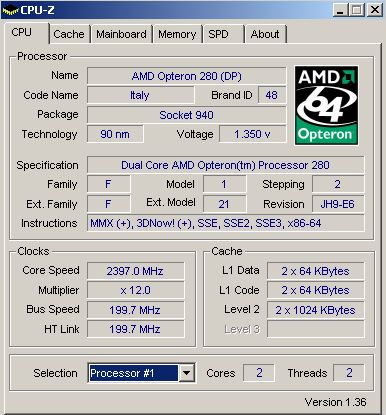The height and width of the screenshot is (415, 386).
Task: Click the Processor group heading
Action: tap(42, 56)
